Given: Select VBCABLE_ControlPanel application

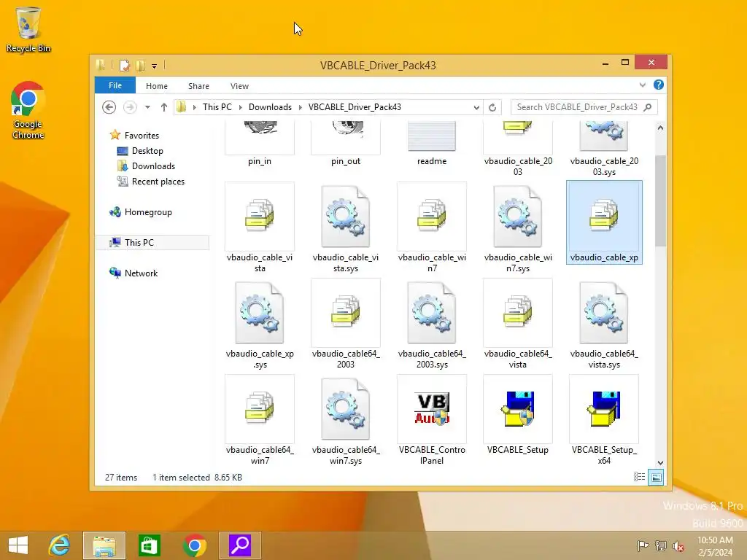Looking at the screenshot, I should (432, 421).
